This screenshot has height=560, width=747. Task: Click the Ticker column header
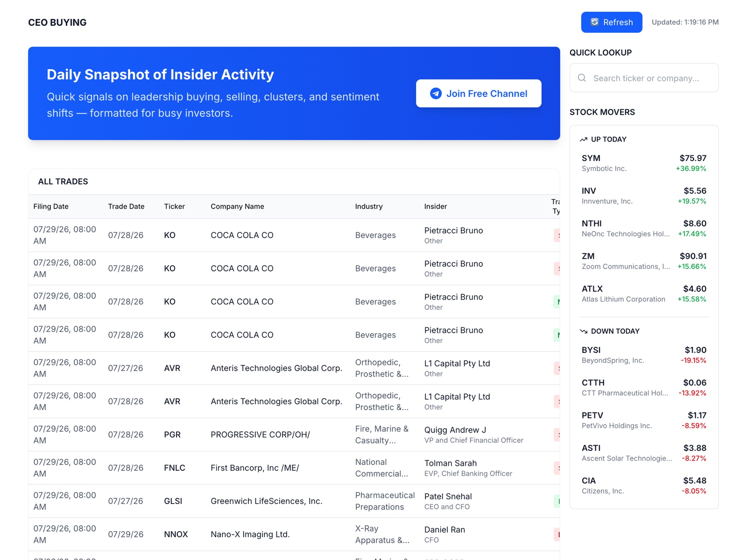click(x=174, y=206)
